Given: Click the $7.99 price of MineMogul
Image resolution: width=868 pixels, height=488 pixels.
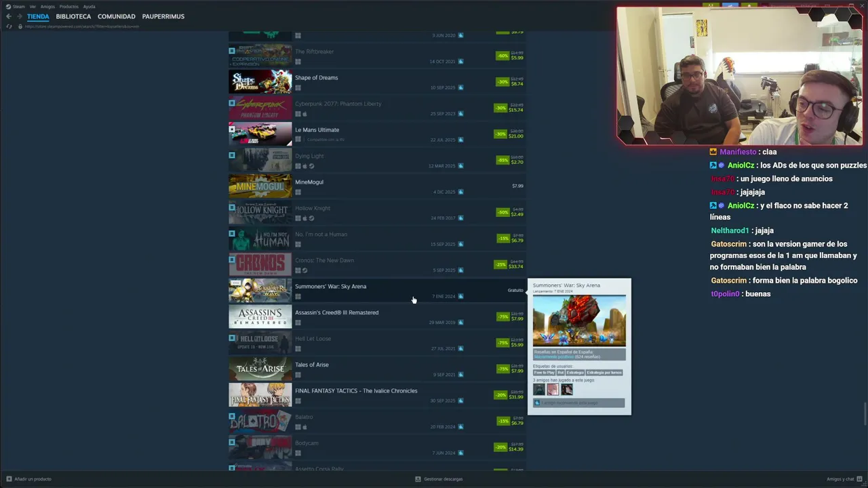Looking at the screenshot, I should [x=517, y=186].
